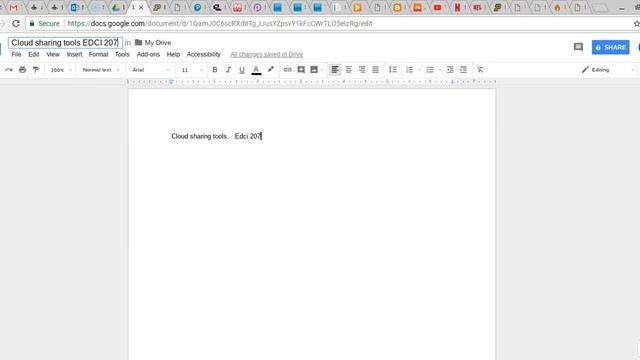Open the highlight color pen tool
The image size is (640, 360).
pos(270,70)
